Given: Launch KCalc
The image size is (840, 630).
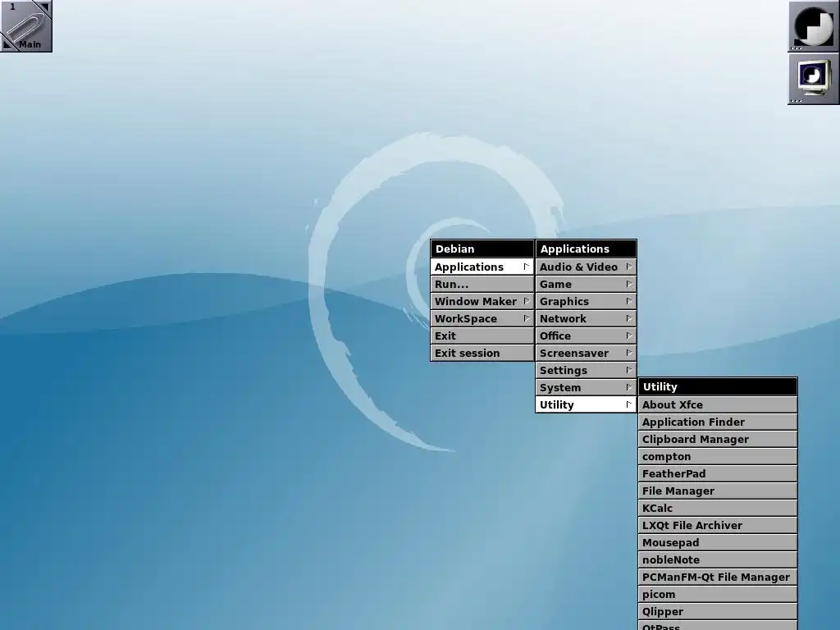Looking at the screenshot, I should pos(717,507).
